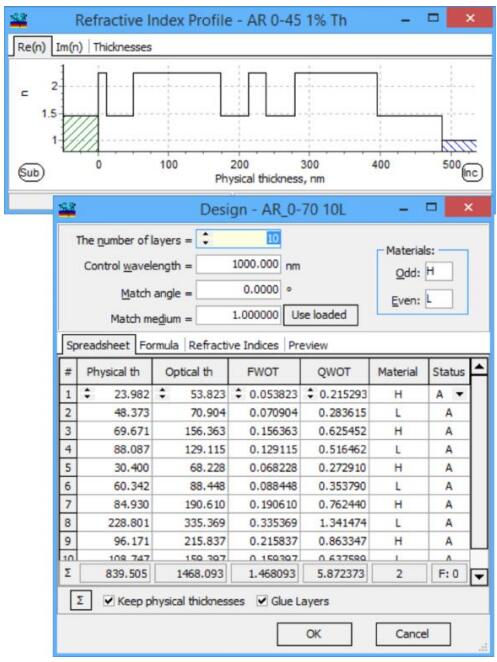The height and width of the screenshot is (662, 497).
Task: Click the Use loaded button
Action: click(x=320, y=315)
